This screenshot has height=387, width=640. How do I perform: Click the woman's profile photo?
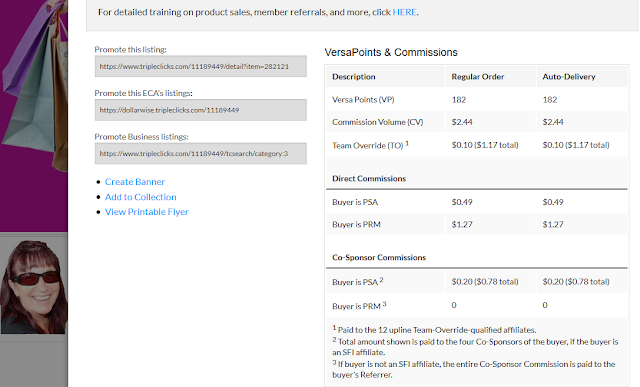33,287
